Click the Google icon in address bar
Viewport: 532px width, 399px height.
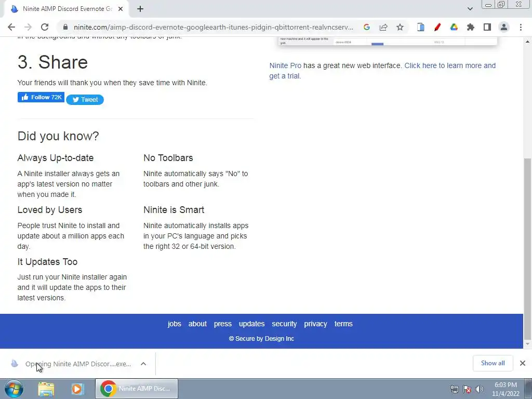[x=366, y=27]
